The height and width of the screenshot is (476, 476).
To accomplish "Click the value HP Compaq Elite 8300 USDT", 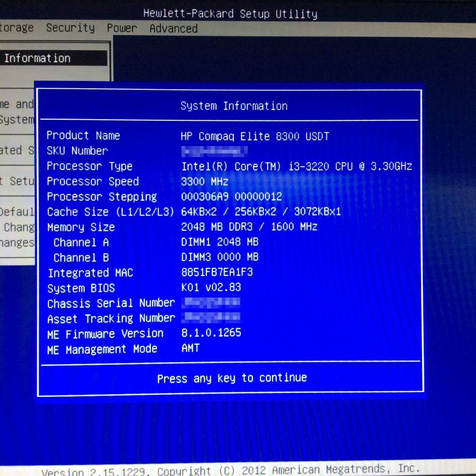I will 255,136.
